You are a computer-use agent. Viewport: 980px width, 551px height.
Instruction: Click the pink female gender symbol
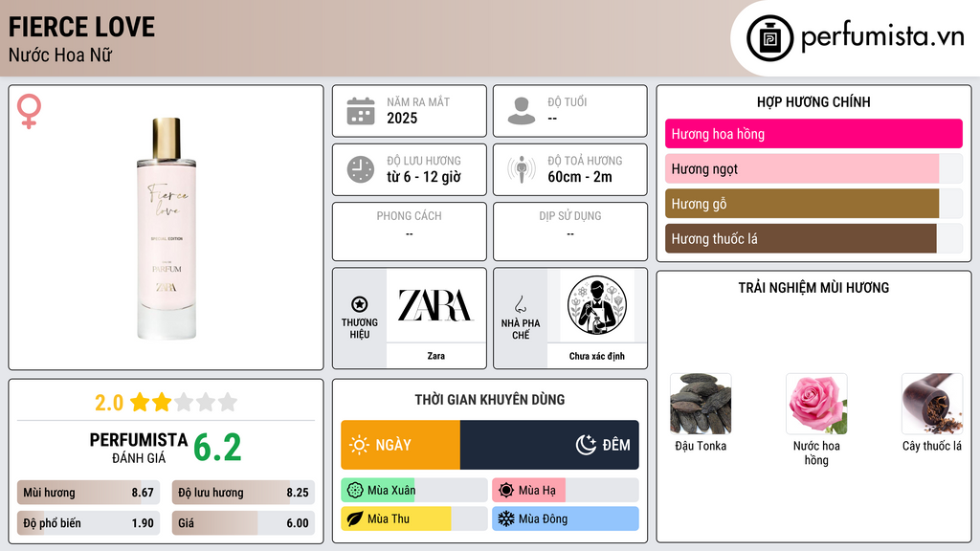click(29, 111)
